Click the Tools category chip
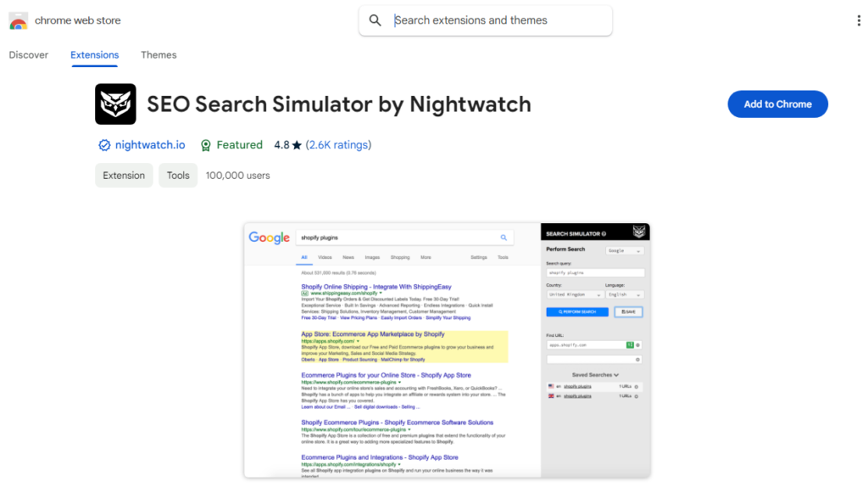The image size is (868, 504). tap(178, 175)
